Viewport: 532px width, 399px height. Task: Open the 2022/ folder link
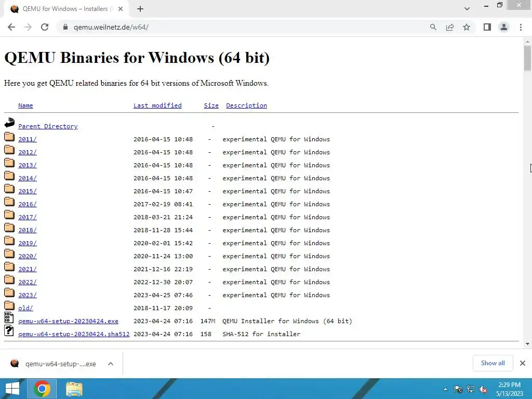pyautogui.click(x=28, y=282)
